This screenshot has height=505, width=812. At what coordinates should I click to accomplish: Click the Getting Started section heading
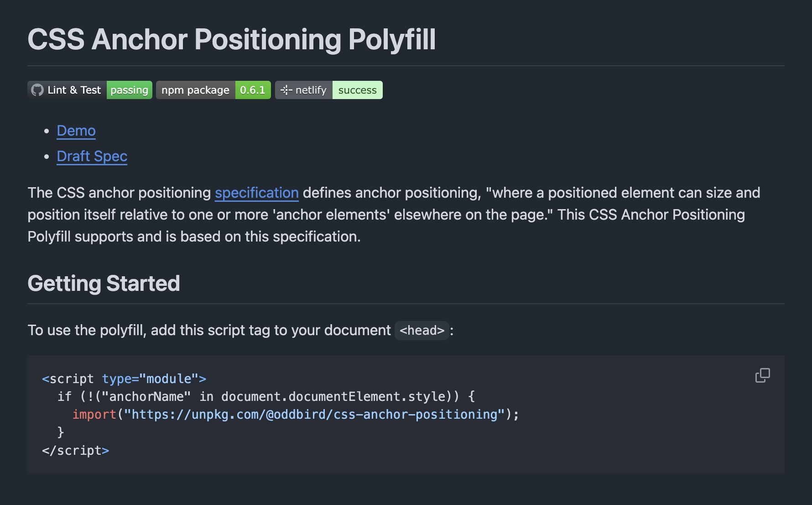[x=104, y=284]
